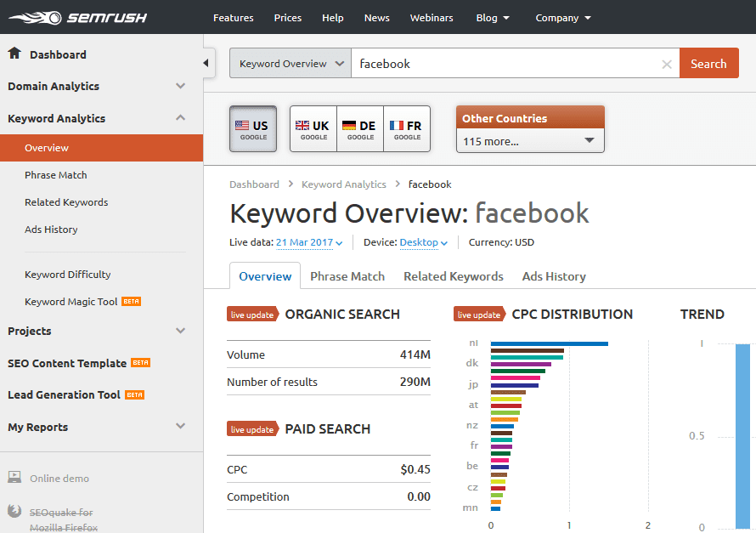Clear the search field with the X icon
756x533 pixels.
667,64
